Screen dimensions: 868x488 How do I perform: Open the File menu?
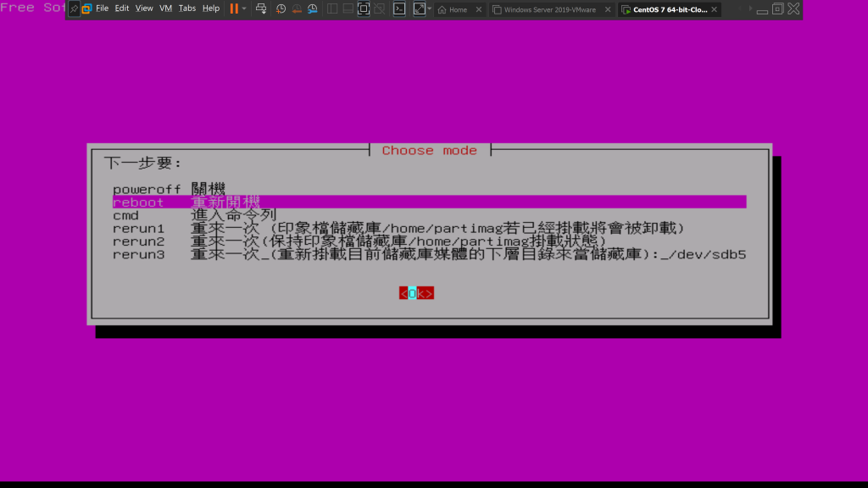pos(102,8)
